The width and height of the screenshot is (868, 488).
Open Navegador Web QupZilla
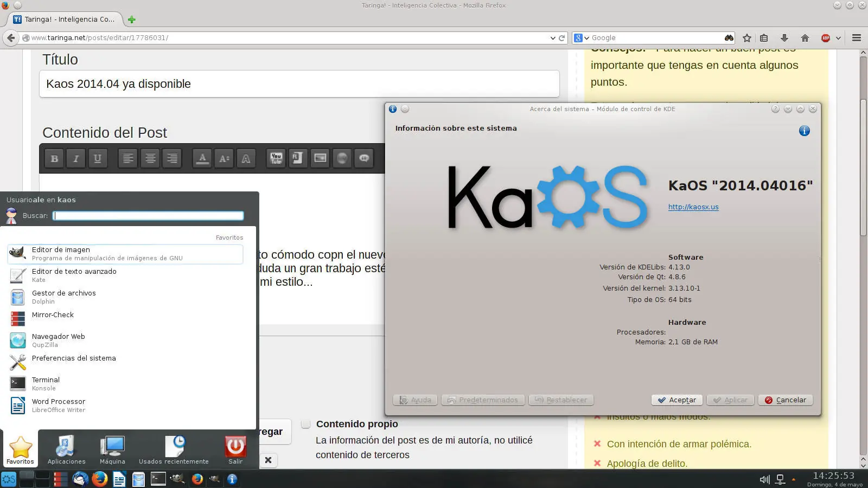click(x=125, y=341)
